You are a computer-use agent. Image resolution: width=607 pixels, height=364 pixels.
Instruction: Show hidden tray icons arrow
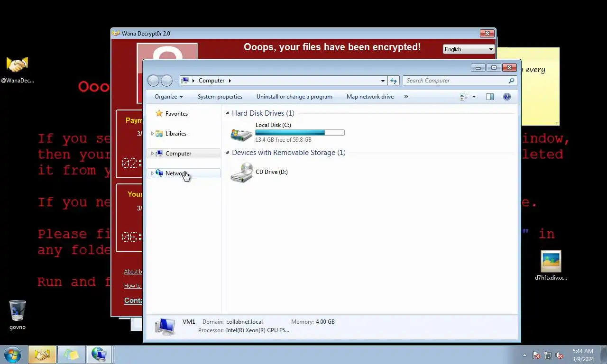[524, 355]
